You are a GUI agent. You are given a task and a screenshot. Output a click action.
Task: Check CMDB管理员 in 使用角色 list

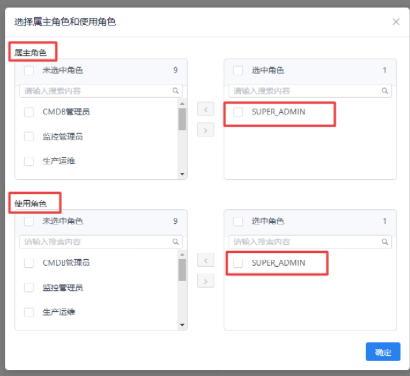tap(29, 263)
